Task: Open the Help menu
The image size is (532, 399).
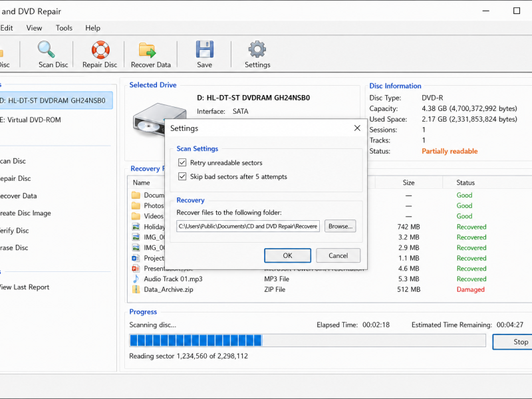Action: [x=92, y=28]
